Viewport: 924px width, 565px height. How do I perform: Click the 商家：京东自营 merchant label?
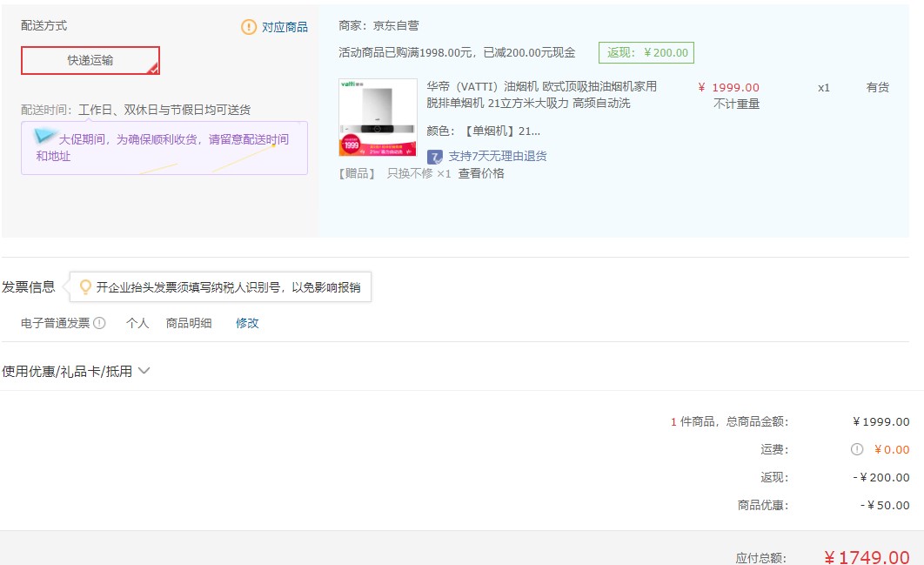pyautogui.click(x=379, y=25)
